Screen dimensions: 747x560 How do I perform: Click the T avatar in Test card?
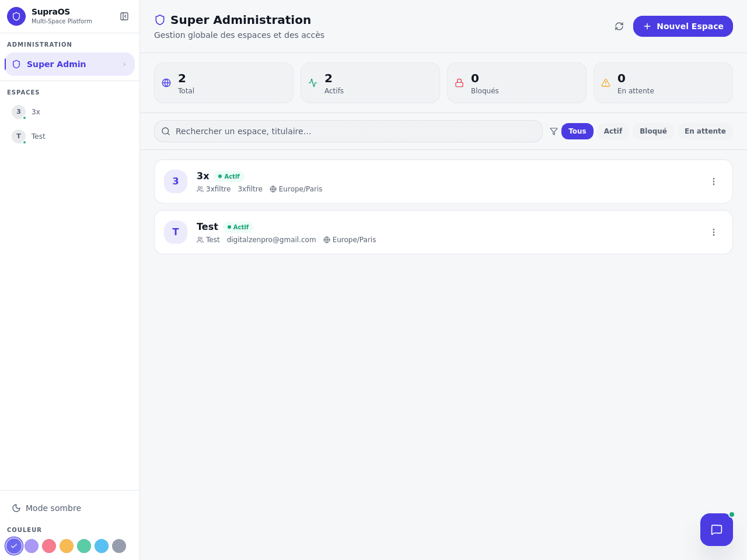click(x=176, y=232)
